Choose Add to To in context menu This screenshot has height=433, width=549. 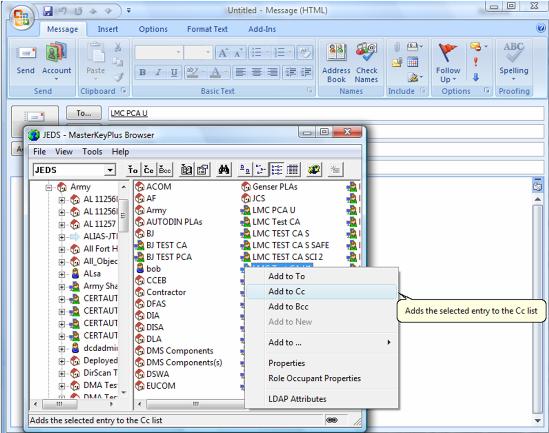click(x=321, y=276)
